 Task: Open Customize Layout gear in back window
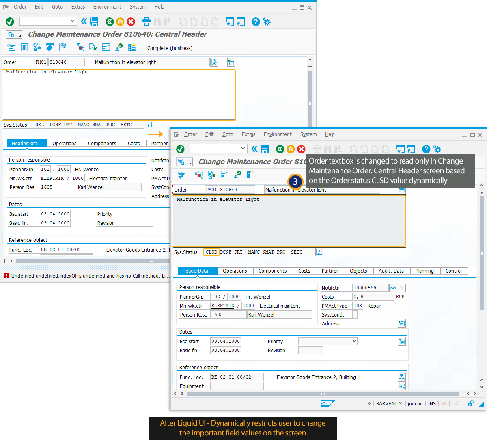pyautogui.click(x=267, y=22)
